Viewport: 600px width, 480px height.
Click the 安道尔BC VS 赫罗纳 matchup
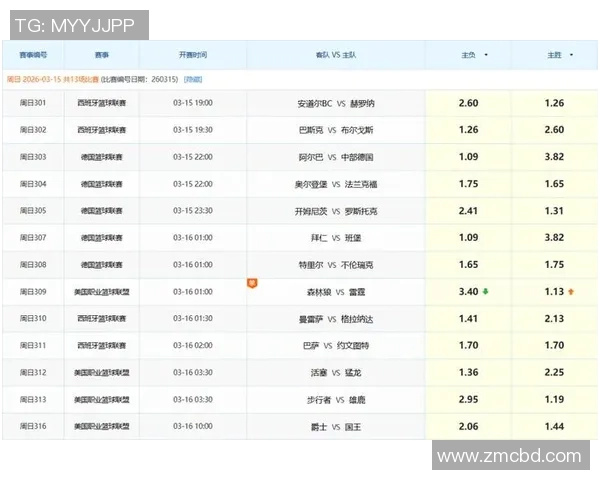[336, 104]
